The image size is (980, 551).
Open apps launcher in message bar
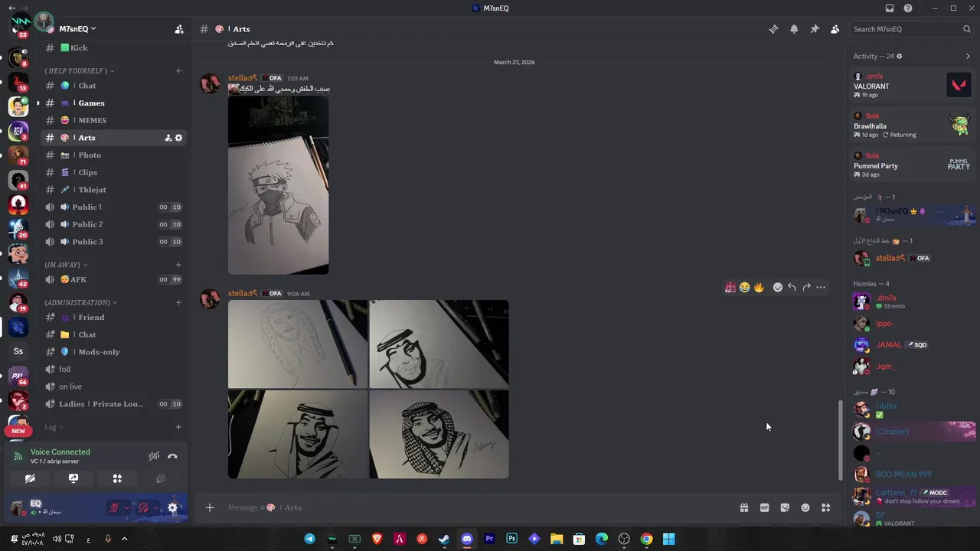point(825,507)
